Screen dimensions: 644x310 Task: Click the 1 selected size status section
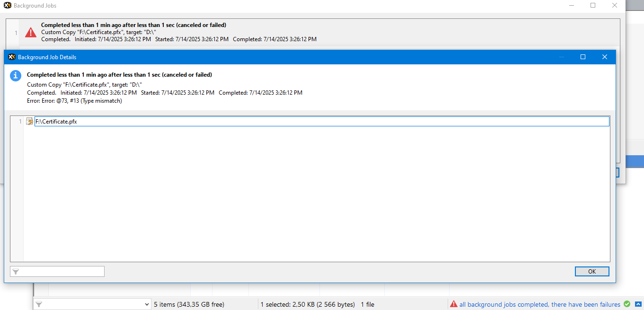tap(308, 304)
